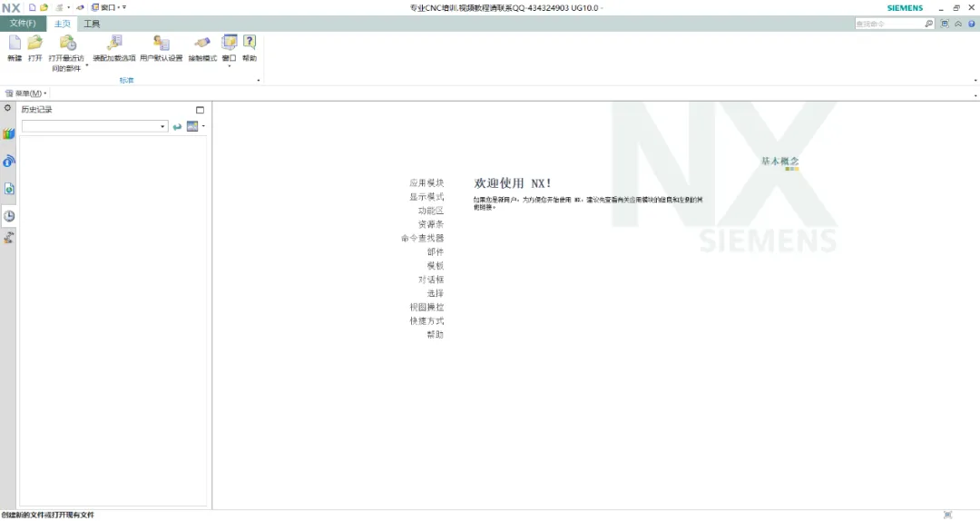Minimize ribbon with the up caret

pos(958,24)
